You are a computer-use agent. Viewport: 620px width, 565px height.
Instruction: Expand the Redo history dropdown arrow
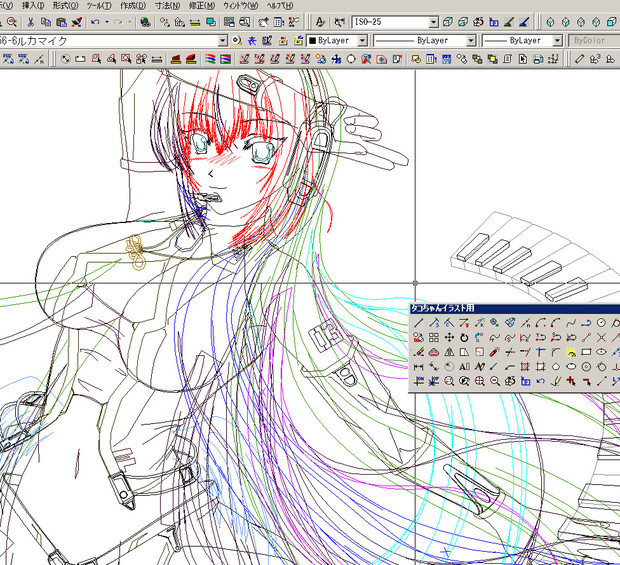129,22
